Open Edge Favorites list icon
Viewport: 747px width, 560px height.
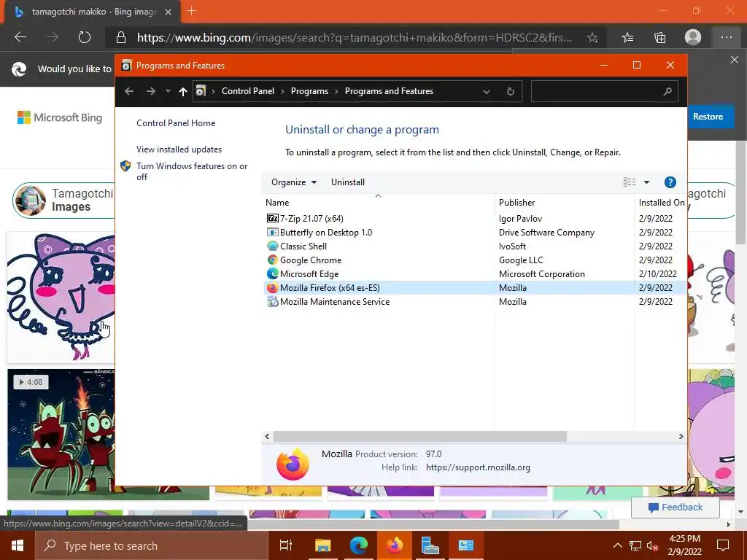[627, 37]
